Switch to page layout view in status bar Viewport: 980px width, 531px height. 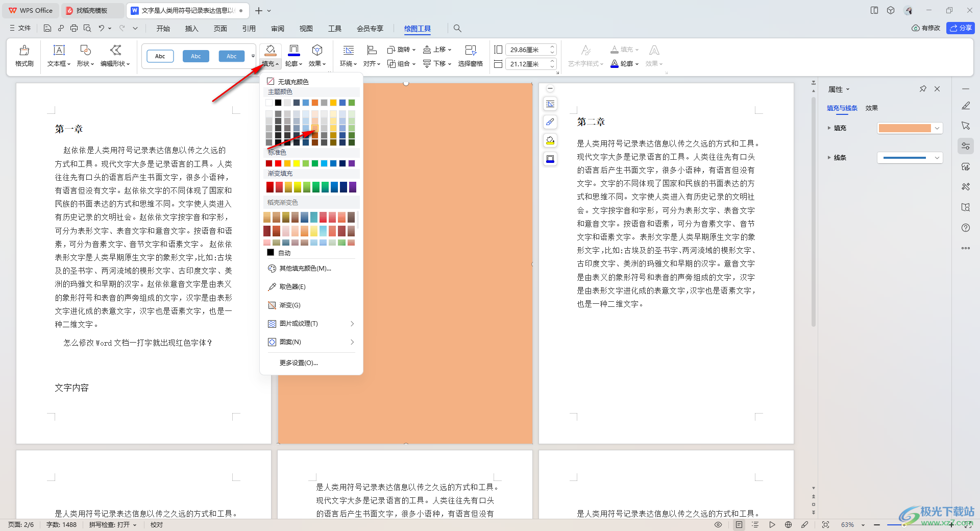[739, 524]
